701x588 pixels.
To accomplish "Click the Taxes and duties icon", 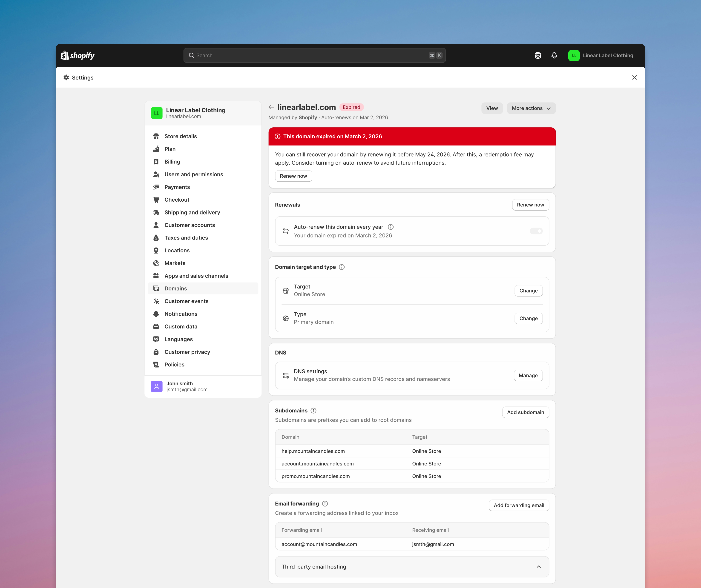I will [156, 238].
